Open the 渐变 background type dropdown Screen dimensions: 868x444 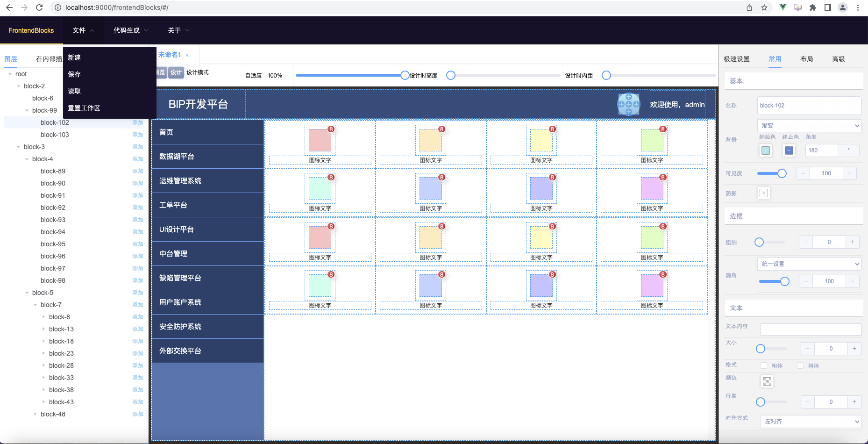click(809, 125)
